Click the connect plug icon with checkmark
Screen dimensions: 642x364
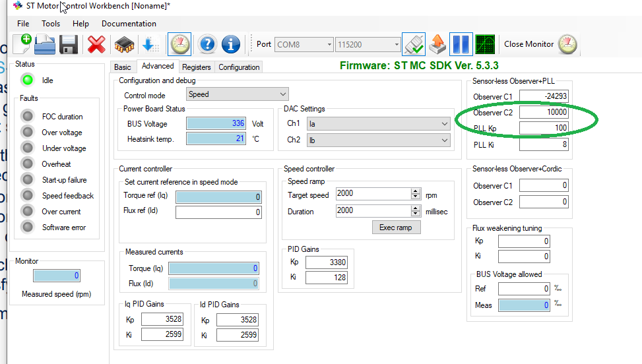coord(414,44)
